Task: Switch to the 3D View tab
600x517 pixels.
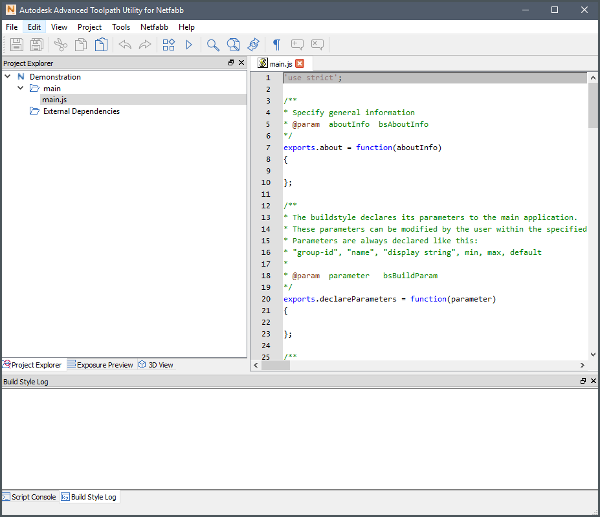Action: click(156, 365)
